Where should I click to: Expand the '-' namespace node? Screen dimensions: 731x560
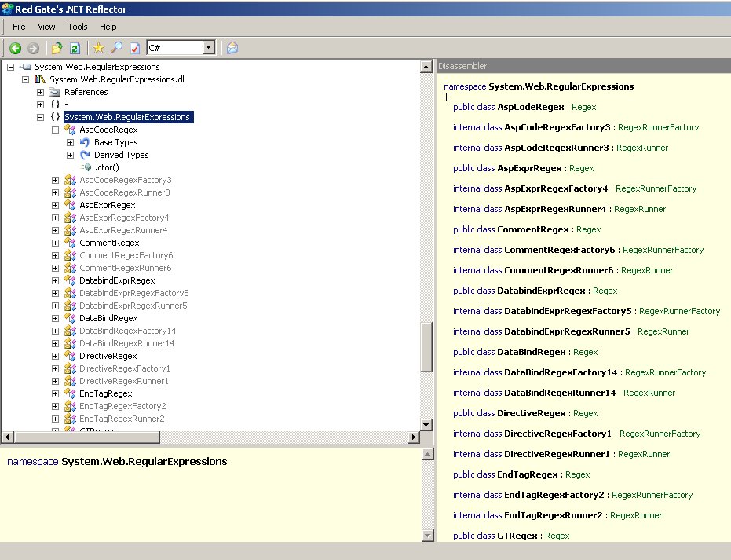pyautogui.click(x=40, y=105)
